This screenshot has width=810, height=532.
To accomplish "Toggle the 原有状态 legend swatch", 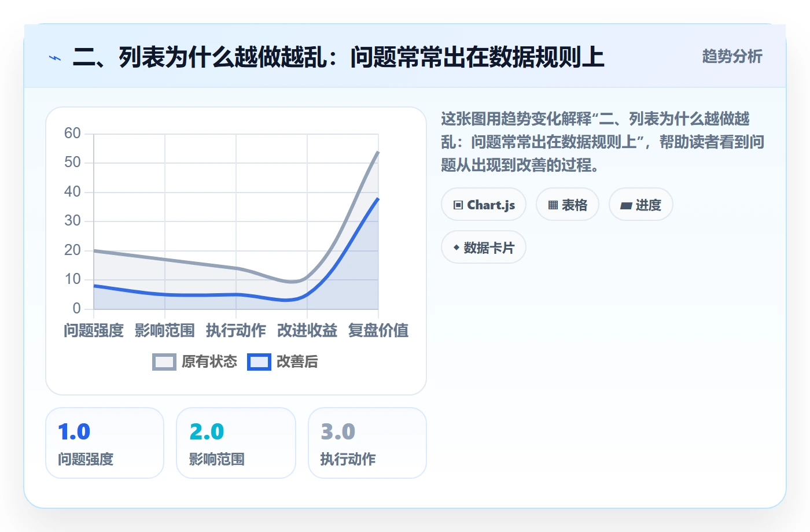I will pos(164,362).
